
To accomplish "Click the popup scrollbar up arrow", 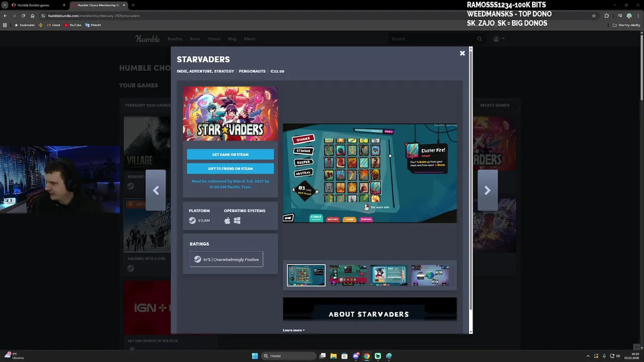I will (x=470, y=49).
